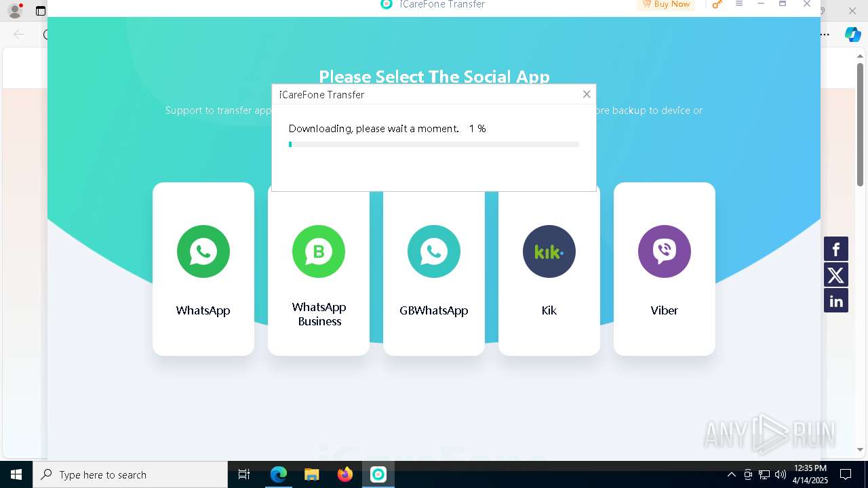868x488 pixels.
Task: Click the Buy Now button
Action: pos(665,4)
